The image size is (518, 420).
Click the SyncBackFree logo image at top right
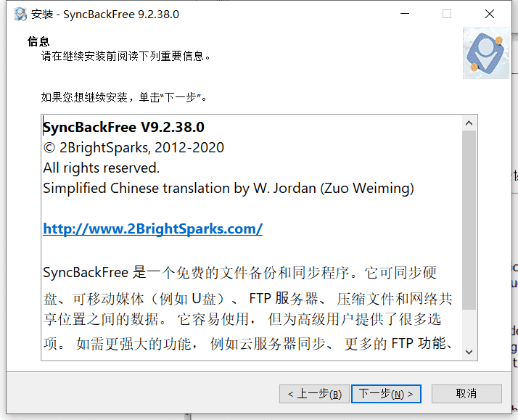(485, 54)
